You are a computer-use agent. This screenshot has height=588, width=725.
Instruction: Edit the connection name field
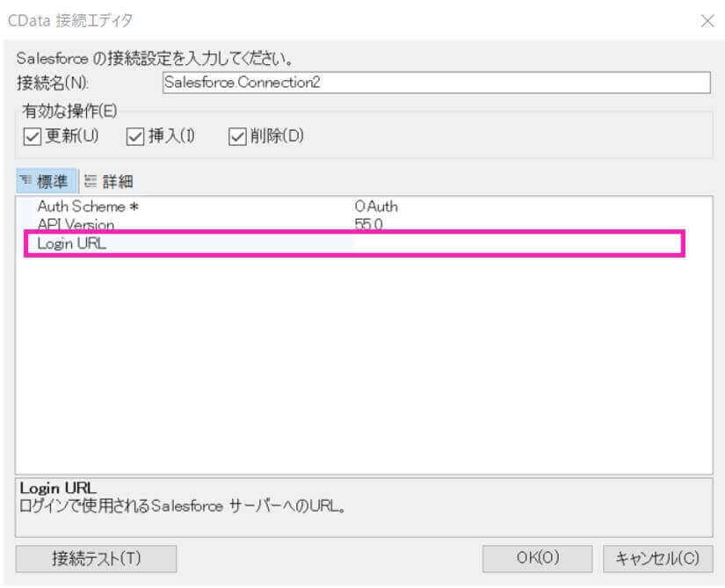437,83
